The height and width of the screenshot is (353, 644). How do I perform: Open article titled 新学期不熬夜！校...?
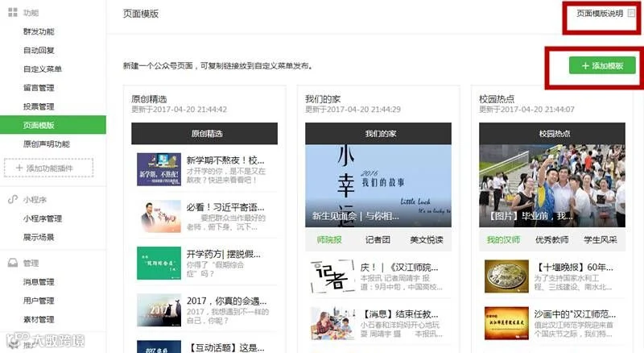tap(225, 160)
